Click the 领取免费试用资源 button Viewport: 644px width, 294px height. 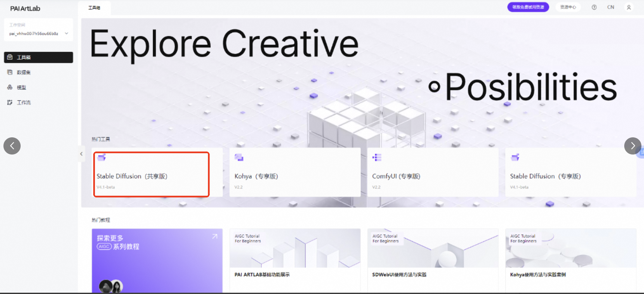pos(528,7)
